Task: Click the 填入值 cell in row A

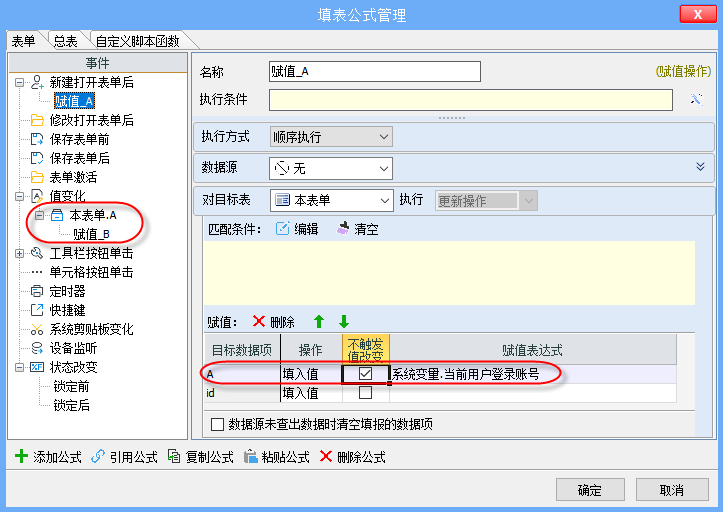Action: (311, 374)
